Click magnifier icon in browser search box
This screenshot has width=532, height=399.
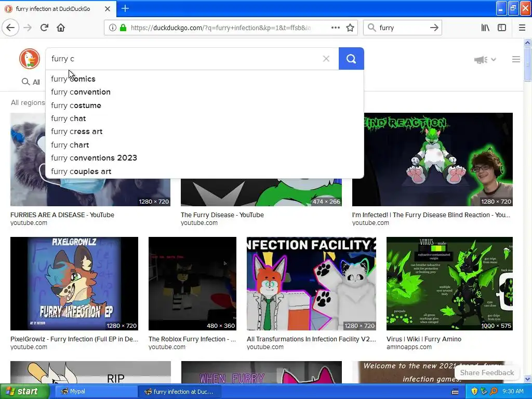pos(372,28)
